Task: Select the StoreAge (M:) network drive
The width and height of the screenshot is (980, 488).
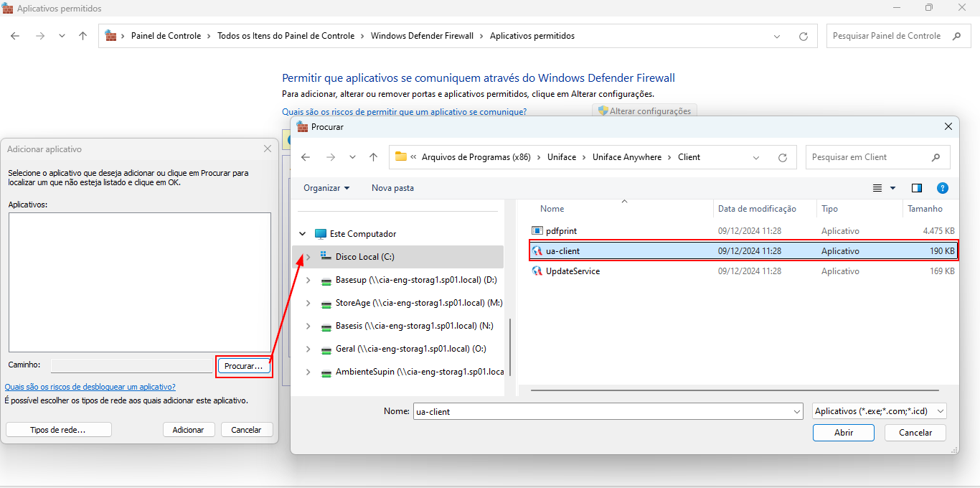Action: 419,303
